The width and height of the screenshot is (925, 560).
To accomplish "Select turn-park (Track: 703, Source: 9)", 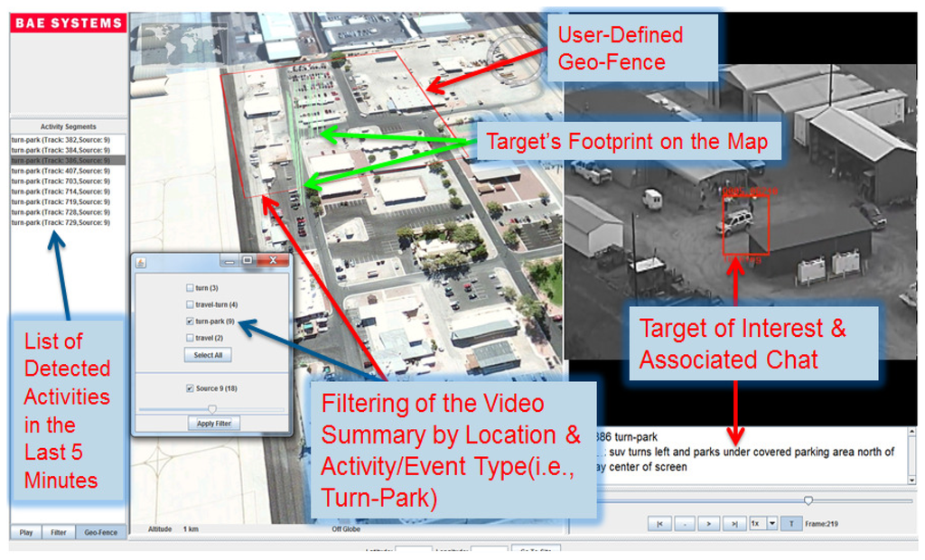I will 68,182.
